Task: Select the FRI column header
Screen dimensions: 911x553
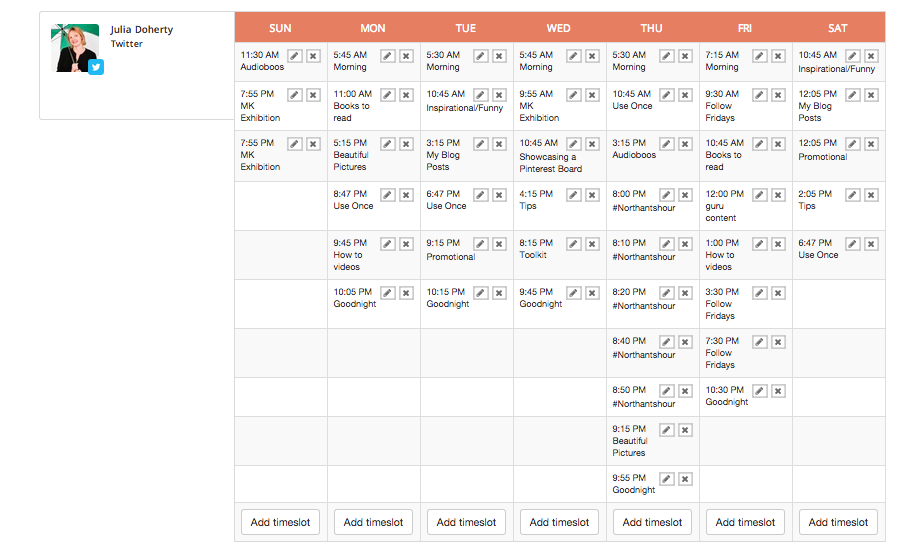Action: [744, 28]
